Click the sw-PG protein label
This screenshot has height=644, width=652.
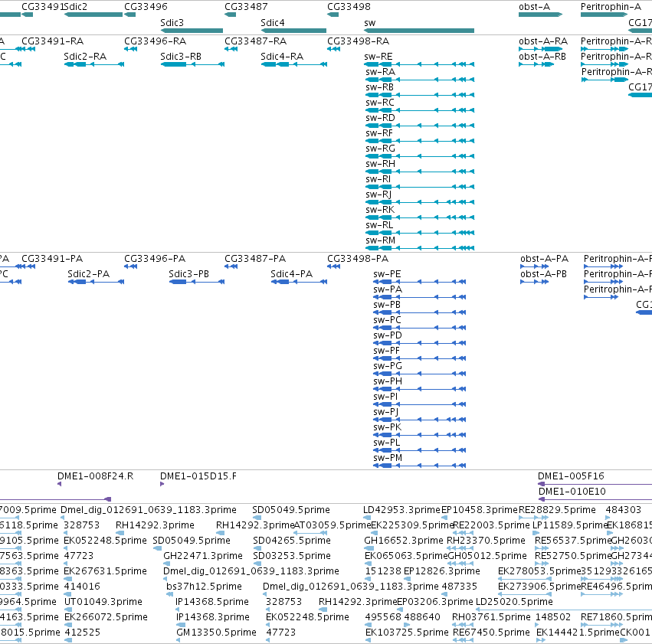pos(388,366)
